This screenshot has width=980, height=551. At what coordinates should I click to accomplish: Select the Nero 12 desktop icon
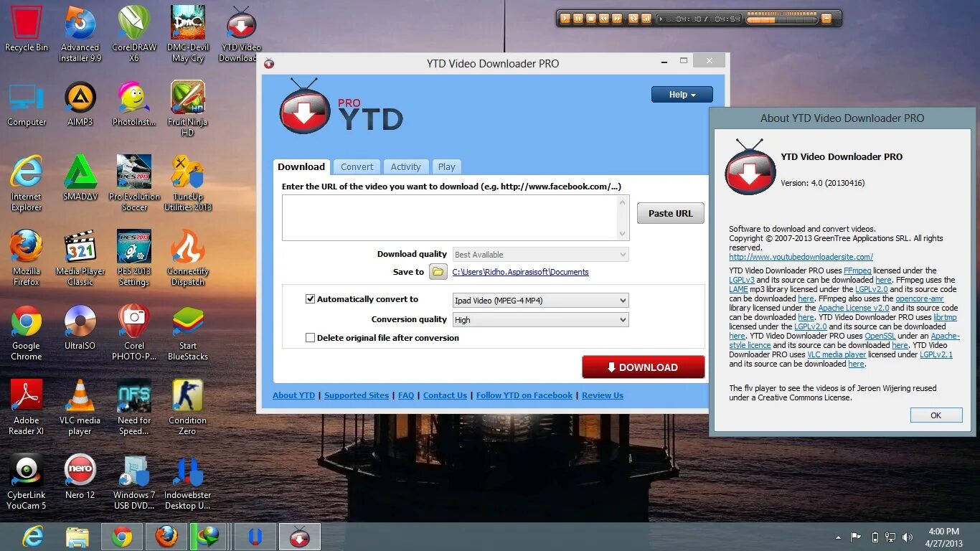[80, 476]
